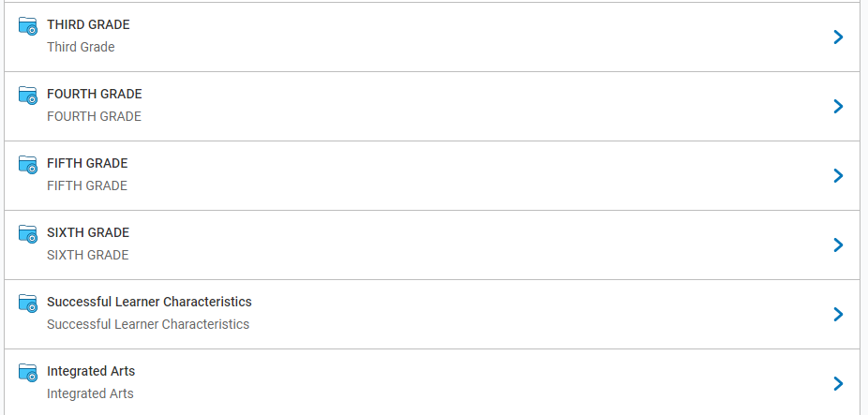Open Successful Learner Characteristics via right chevron

tap(838, 314)
